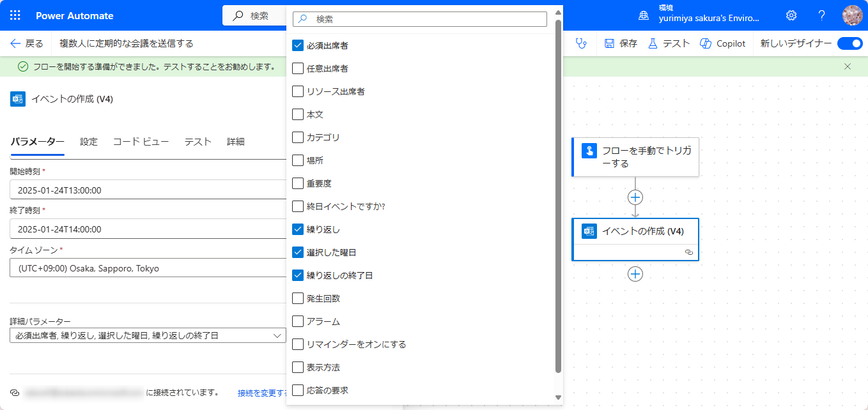
Task: Check the 任意出席者 checkbox
Action: 298,68
